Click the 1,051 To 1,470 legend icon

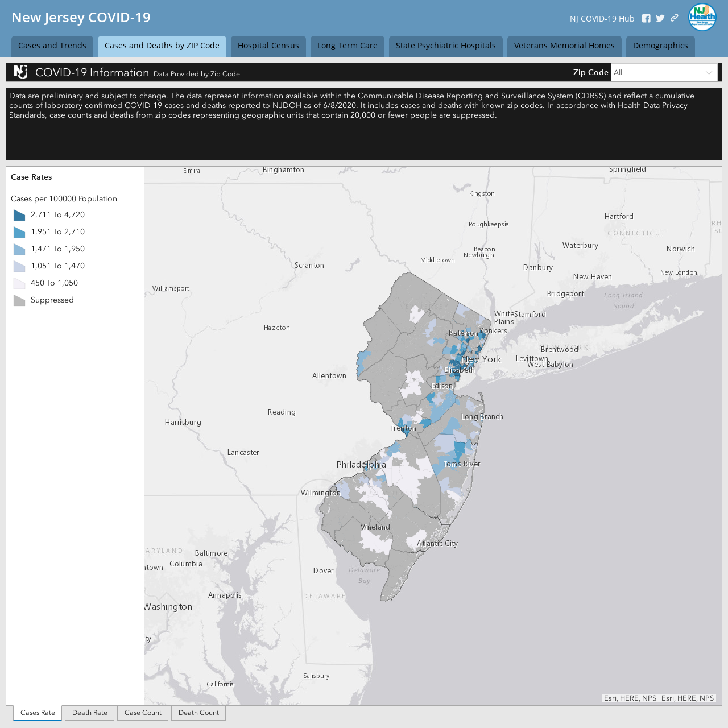pos(19,266)
